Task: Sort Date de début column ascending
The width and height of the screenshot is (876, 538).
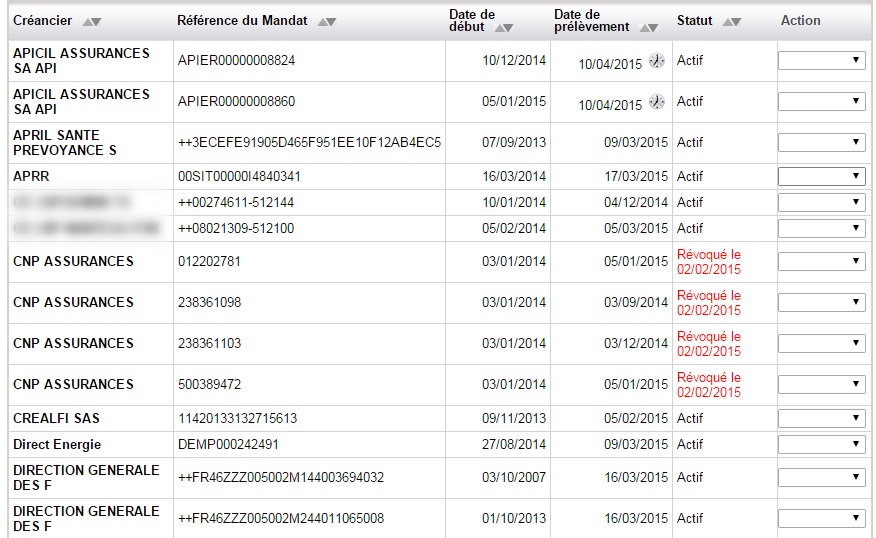Action: pyautogui.click(x=500, y=28)
